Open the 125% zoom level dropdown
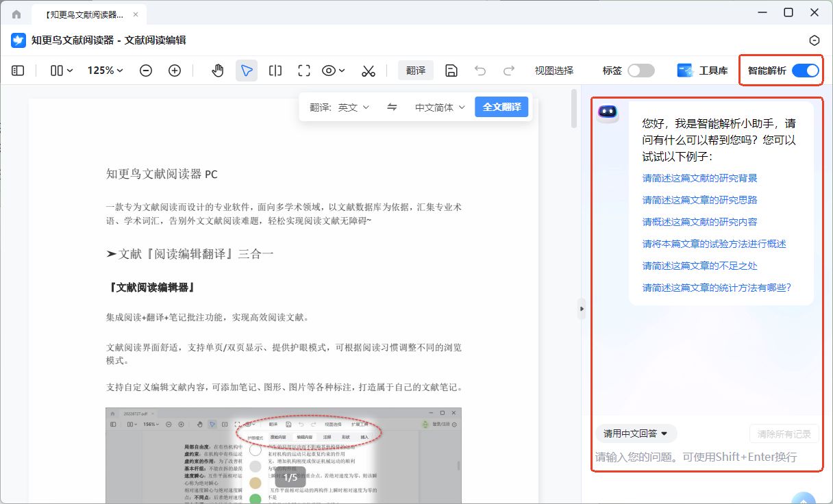833x504 pixels. (x=105, y=71)
